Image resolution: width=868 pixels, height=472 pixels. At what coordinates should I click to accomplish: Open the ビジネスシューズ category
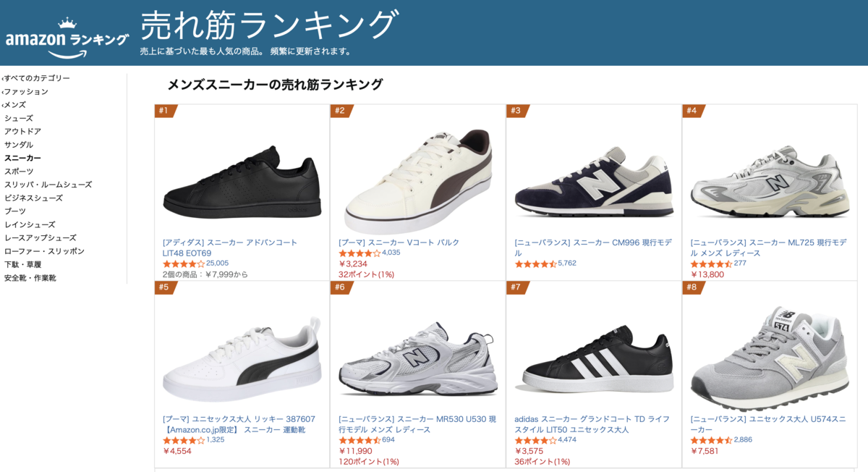(33, 198)
